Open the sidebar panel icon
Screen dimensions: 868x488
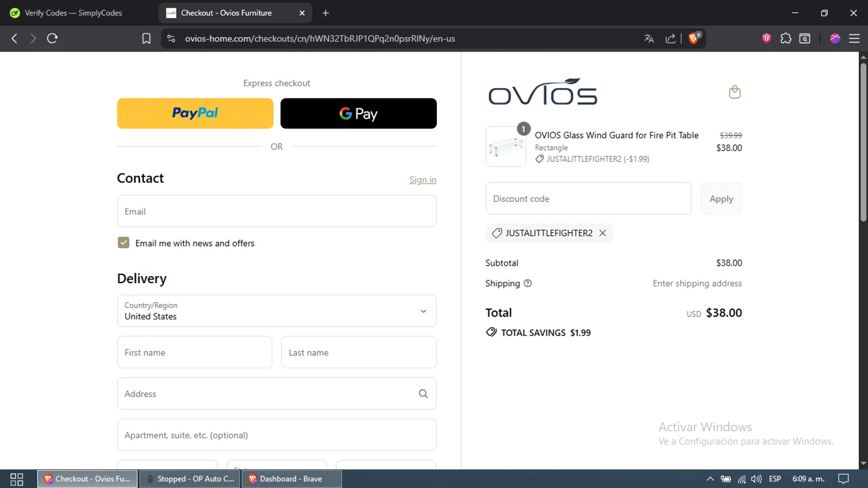click(804, 38)
